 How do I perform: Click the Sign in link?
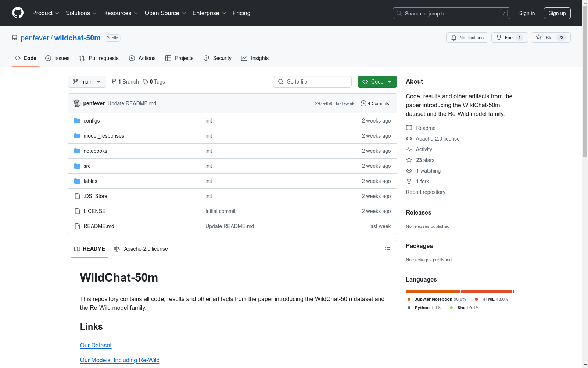pyautogui.click(x=527, y=13)
